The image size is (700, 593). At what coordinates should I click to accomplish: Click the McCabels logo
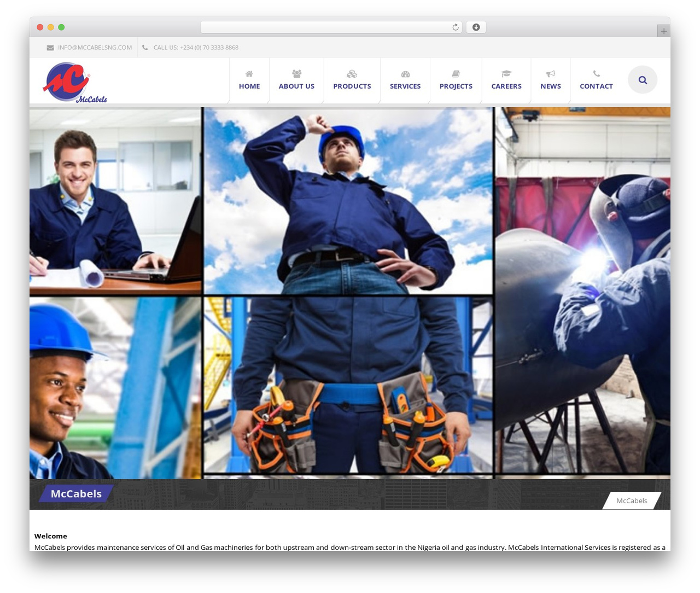75,83
